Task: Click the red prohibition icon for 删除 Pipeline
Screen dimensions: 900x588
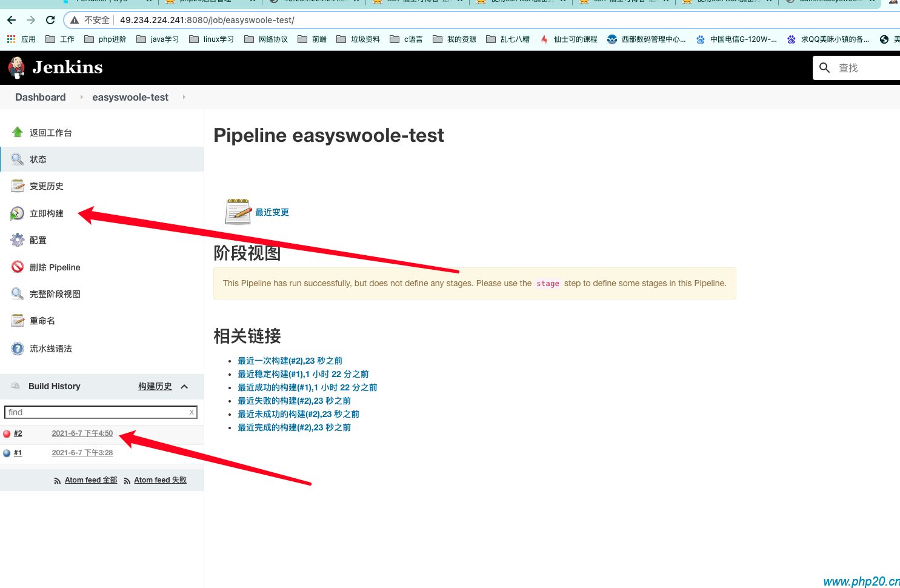Action: pos(18,267)
